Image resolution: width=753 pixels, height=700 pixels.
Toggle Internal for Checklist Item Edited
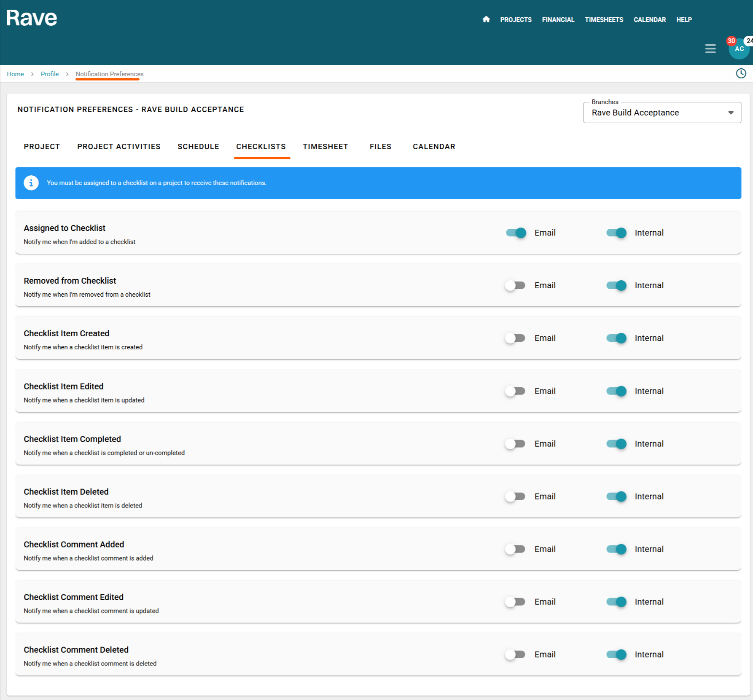pyautogui.click(x=616, y=391)
